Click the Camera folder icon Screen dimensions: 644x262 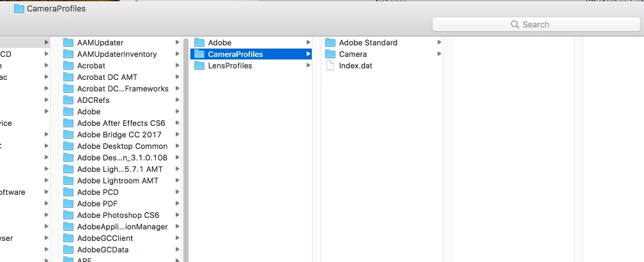330,54
